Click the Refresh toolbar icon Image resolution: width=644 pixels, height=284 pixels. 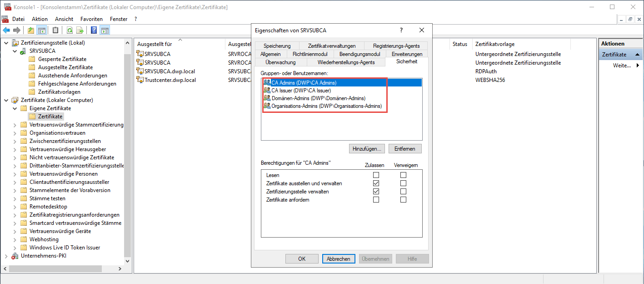click(70, 30)
